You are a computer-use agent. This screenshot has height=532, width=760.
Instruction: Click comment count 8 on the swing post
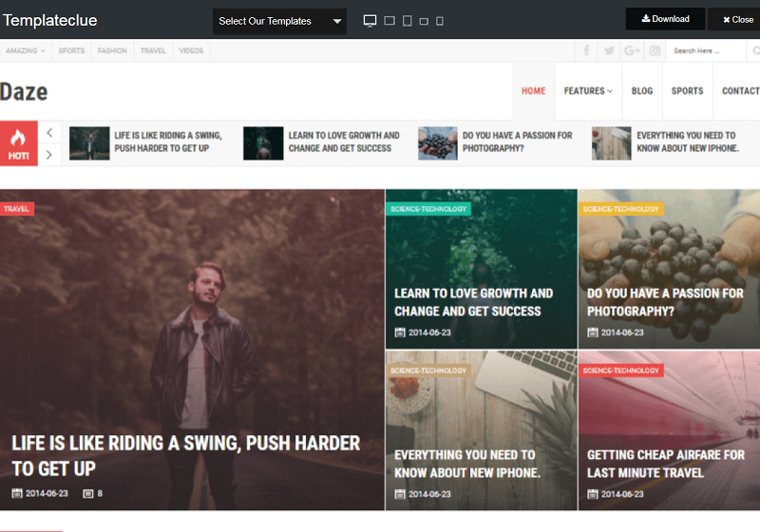click(x=100, y=493)
